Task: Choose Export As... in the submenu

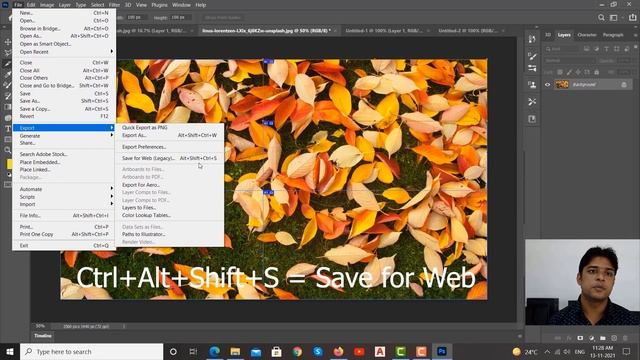Action: tap(170, 135)
